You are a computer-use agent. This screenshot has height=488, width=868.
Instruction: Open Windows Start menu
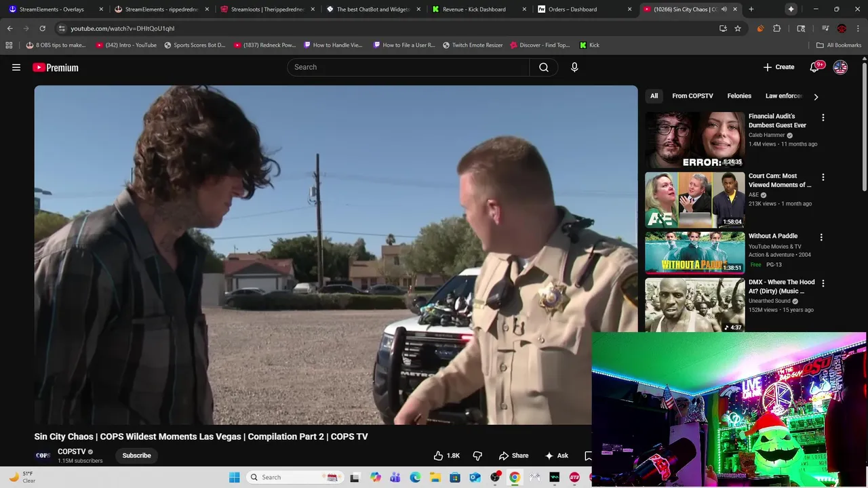(235, 477)
